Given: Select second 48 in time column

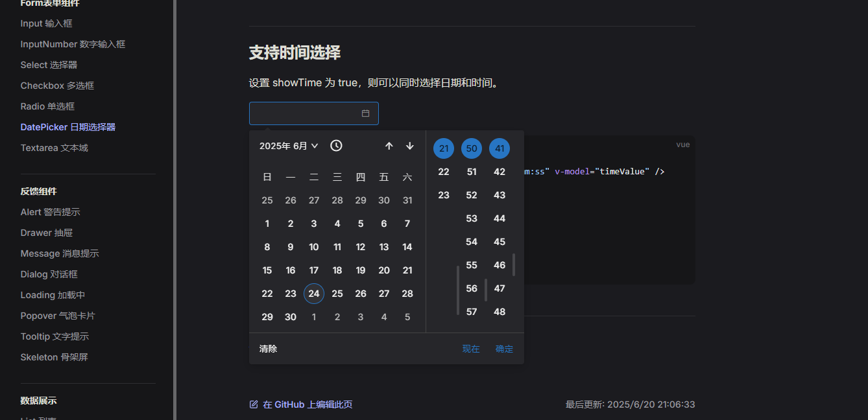Looking at the screenshot, I should click(500, 312).
